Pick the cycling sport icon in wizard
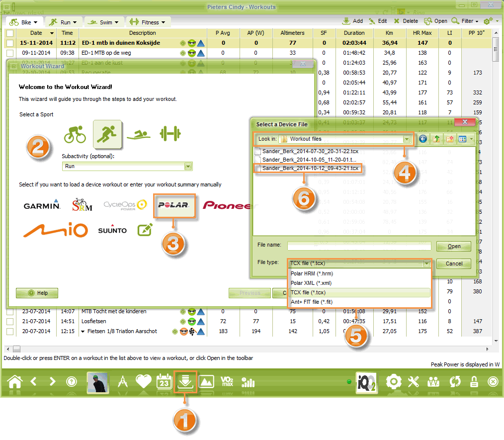 [75, 134]
